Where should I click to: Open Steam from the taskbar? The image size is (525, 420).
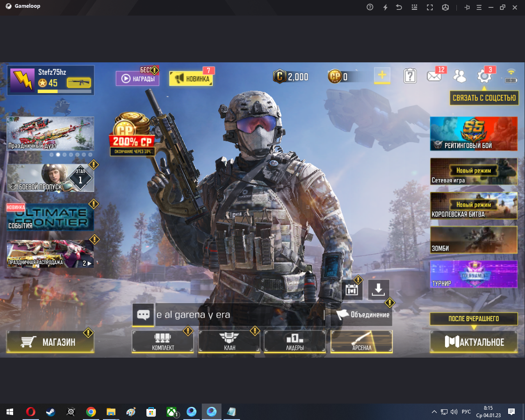click(51, 412)
